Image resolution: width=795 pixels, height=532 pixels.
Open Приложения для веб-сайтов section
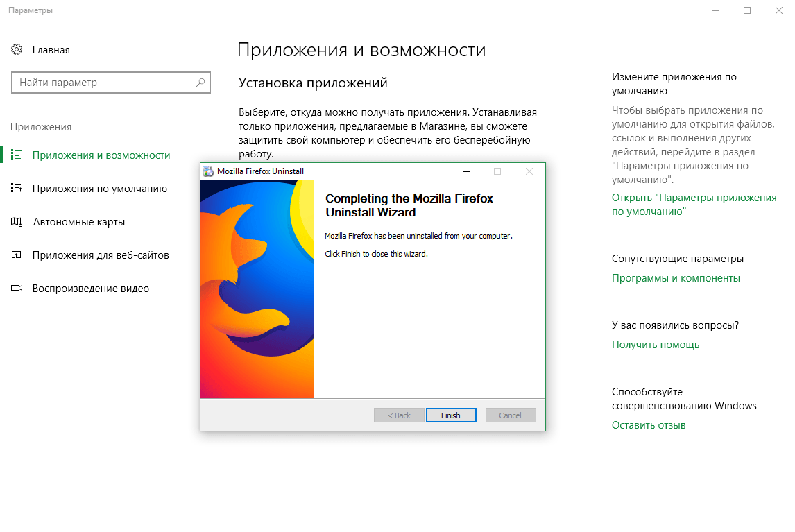101,255
